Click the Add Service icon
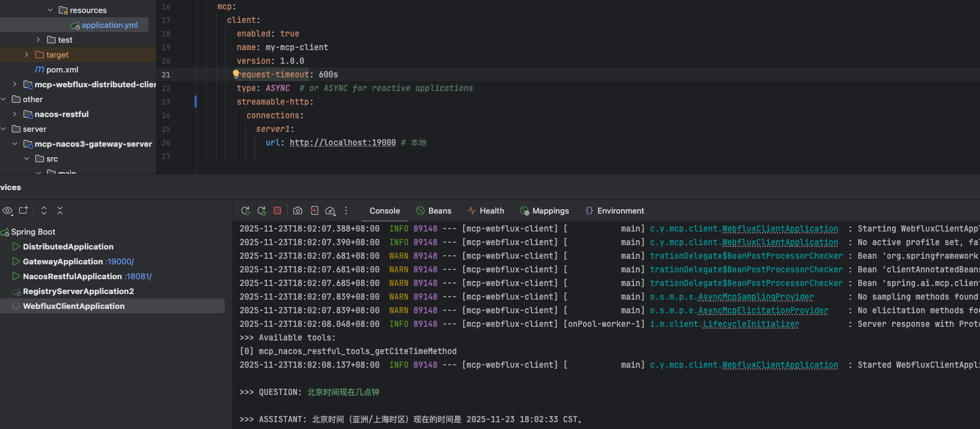The height and width of the screenshot is (429, 980). [x=24, y=210]
